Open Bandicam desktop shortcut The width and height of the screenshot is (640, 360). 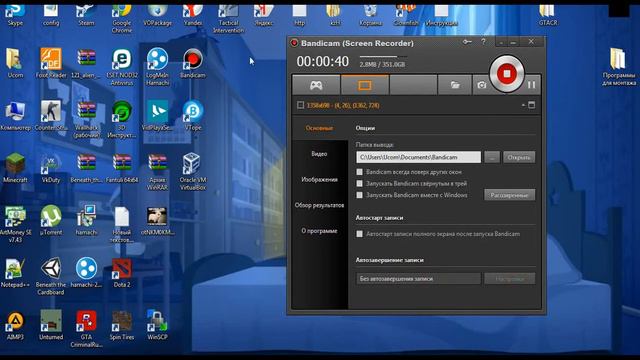point(193,63)
